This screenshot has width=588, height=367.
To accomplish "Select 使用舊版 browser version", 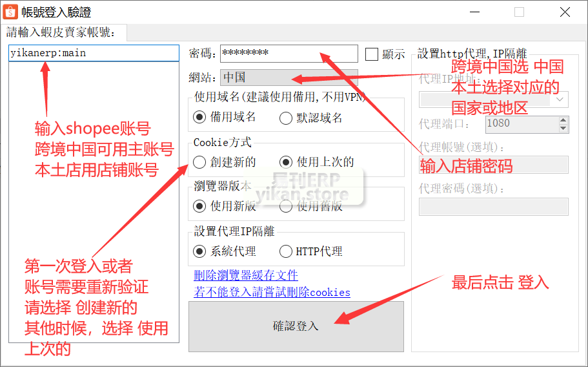I will (286, 207).
